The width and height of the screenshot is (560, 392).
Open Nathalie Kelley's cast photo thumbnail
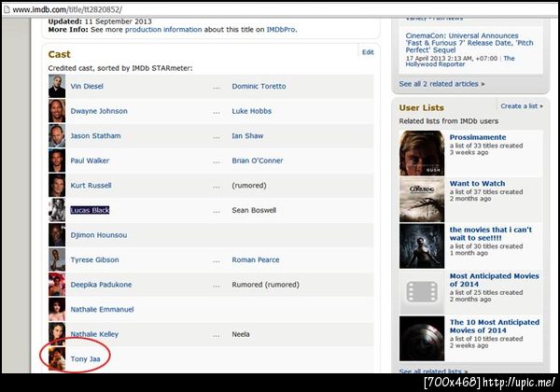point(57,334)
